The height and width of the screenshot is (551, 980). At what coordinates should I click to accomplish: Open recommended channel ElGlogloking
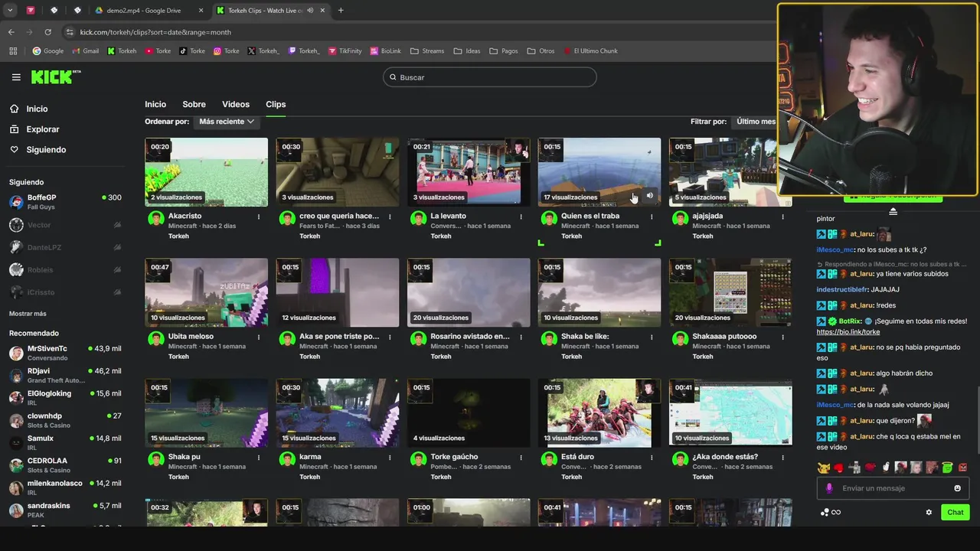(65, 398)
